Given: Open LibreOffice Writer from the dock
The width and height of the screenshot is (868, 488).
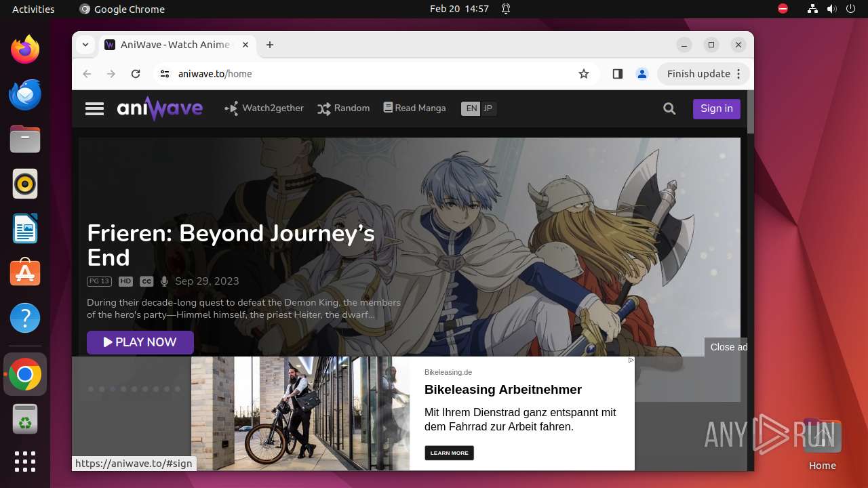Looking at the screenshot, I should [25, 228].
